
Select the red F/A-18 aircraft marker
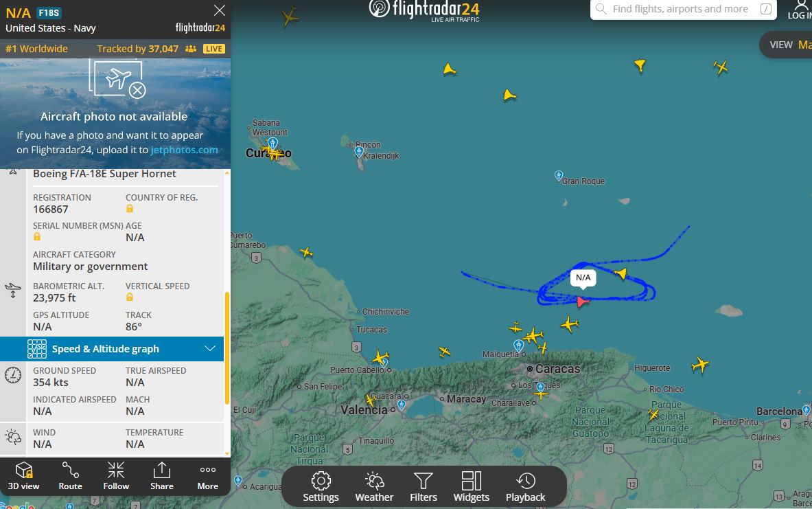(x=583, y=301)
